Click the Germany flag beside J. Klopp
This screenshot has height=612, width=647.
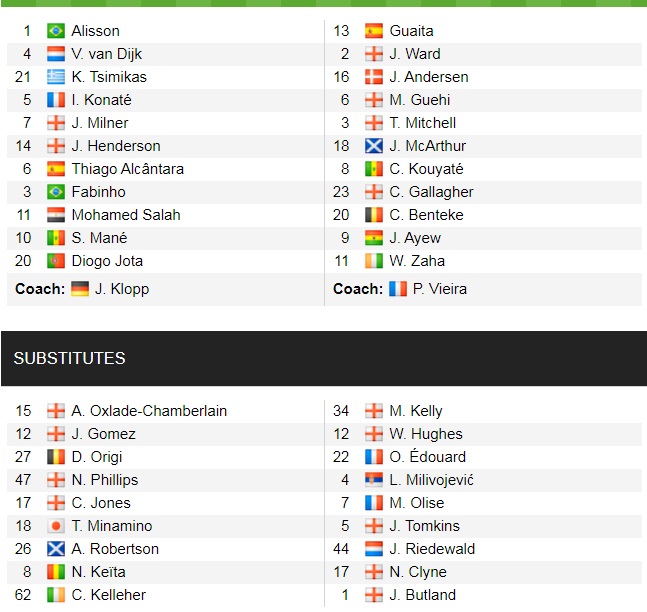pyautogui.click(x=80, y=289)
